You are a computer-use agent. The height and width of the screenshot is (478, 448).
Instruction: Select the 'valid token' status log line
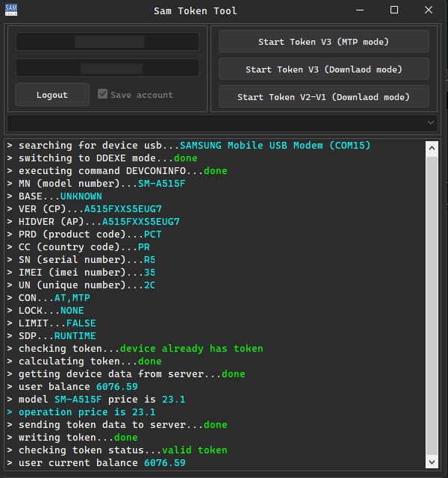(123, 450)
